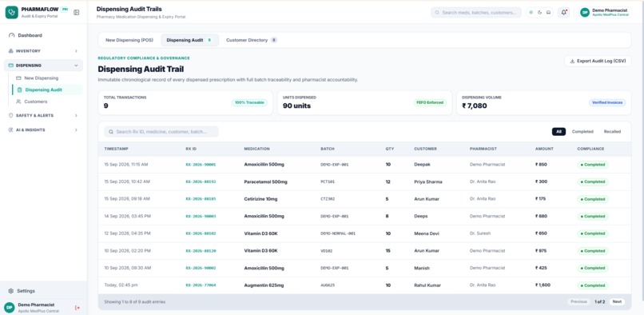Focus the Search meds, batches, customers field
This screenshot has width=644, height=315.
476,12
